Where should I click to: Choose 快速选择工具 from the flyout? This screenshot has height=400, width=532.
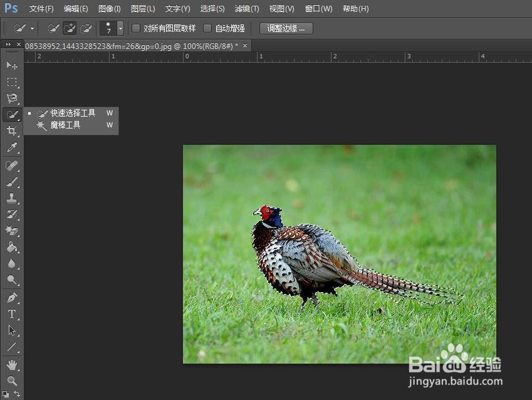71,113
